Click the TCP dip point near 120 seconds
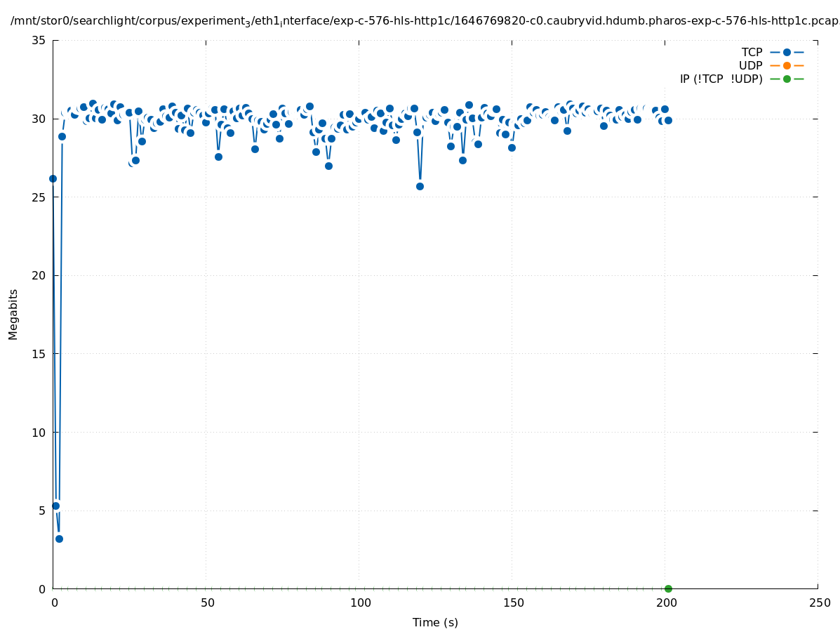This screenshot has width=840, height=632. 420,186
